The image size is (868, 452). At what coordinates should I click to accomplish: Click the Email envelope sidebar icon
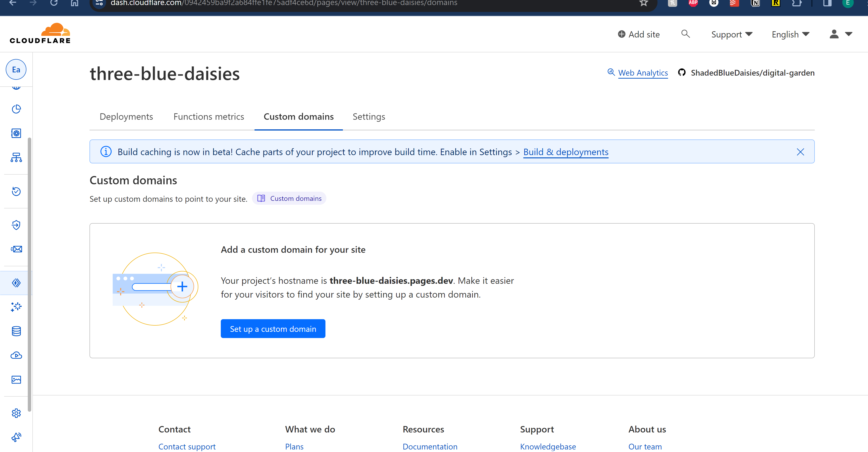tap(16, 249)
